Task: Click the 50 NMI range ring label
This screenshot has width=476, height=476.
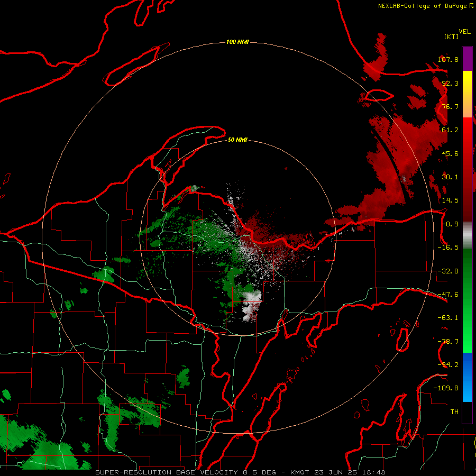Action: click(237, 140)
